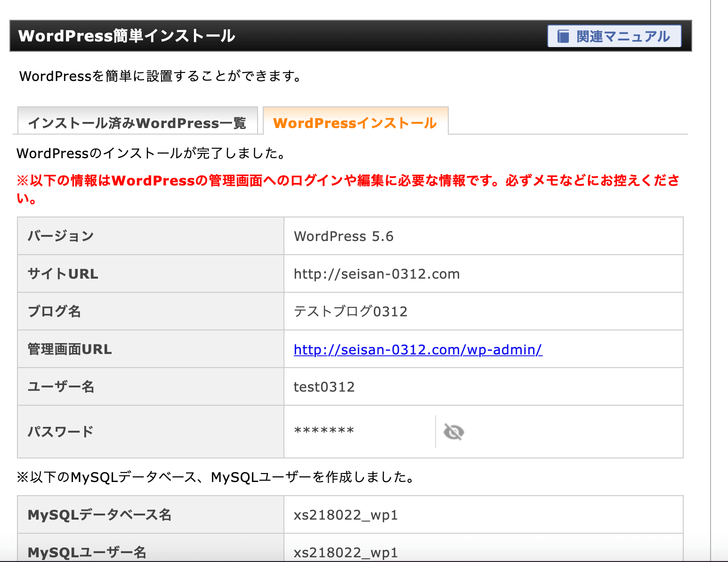Screen dimensions: 728x562
Task: Click the masked password asterisks
Action: (324, 431)
